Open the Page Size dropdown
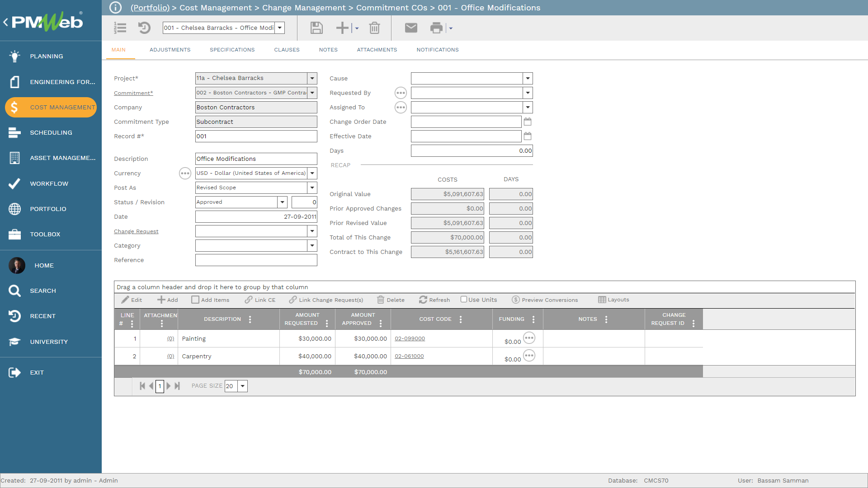 click(243, 386)
